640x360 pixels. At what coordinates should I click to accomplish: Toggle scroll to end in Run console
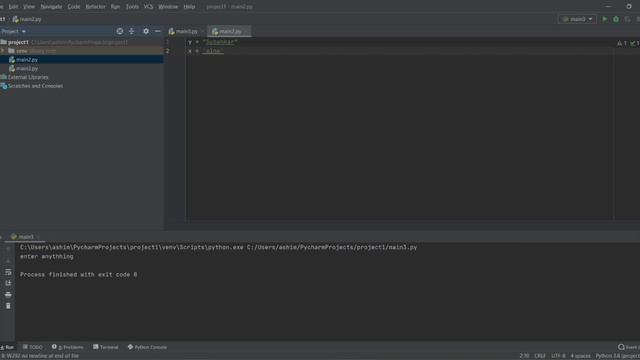(x=8, y=283)
